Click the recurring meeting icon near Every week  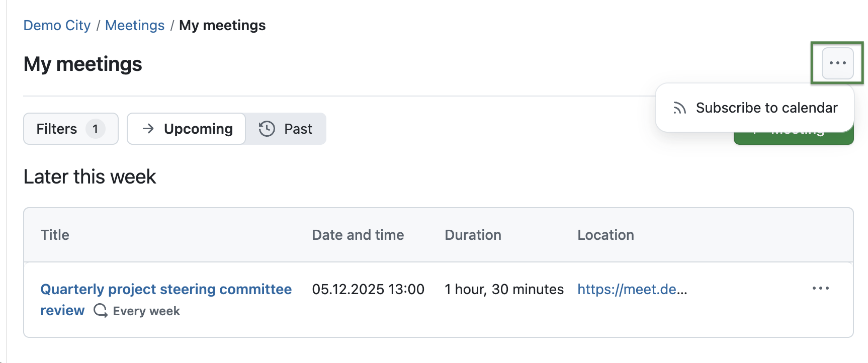[100, 311]
